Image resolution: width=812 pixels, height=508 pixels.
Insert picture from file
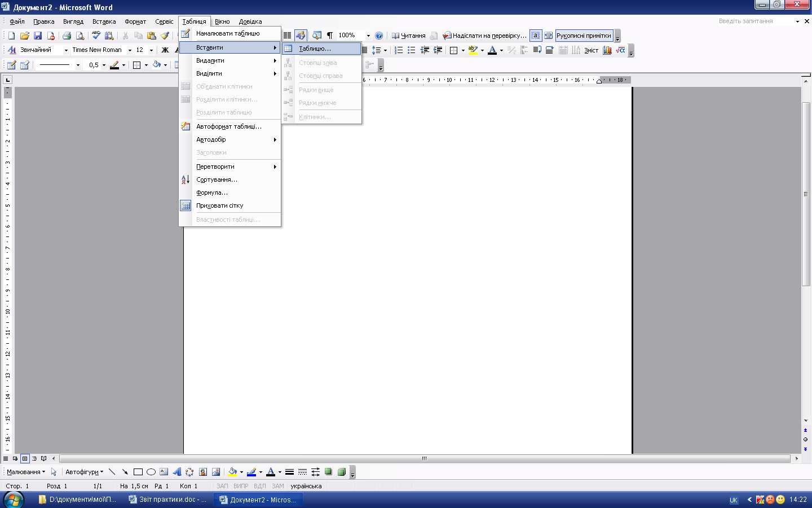pos(215,472)
